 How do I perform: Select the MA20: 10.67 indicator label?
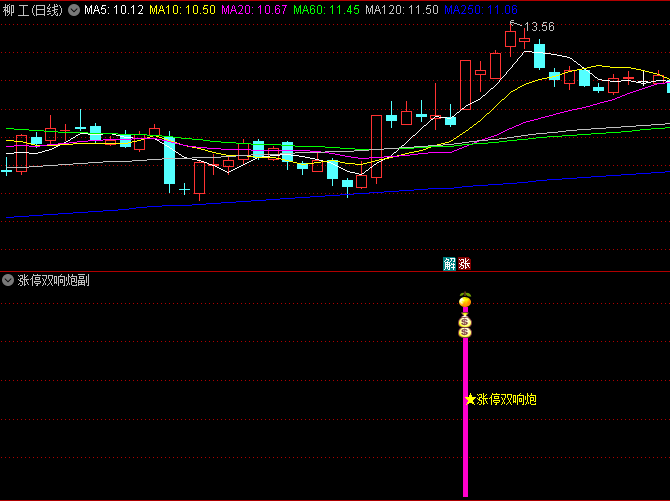254,10
